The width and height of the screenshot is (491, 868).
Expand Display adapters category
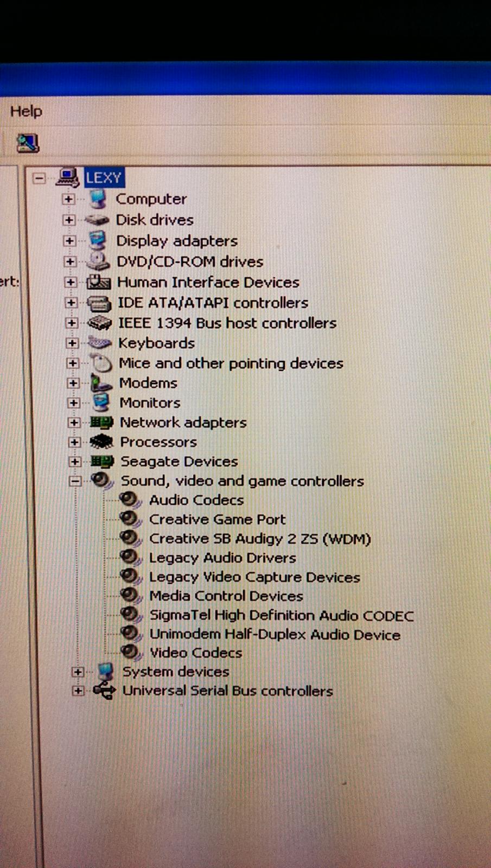click(x=69, y=240)
